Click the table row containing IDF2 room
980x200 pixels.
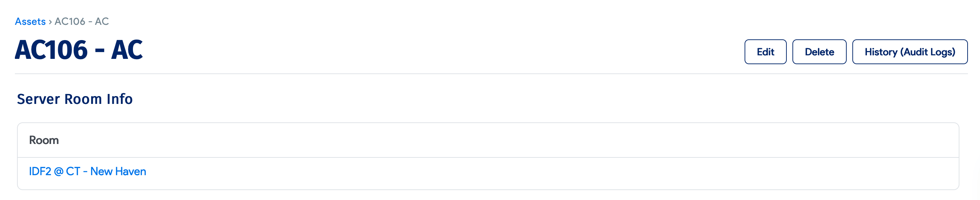tap(488, 173)
